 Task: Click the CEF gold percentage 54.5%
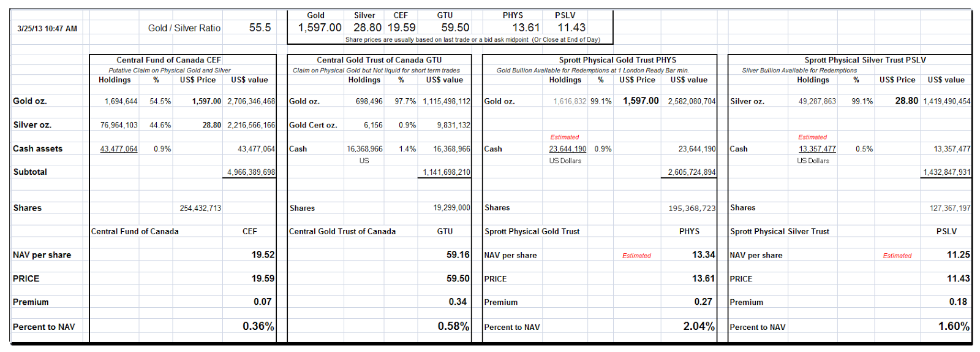[160, 101]
